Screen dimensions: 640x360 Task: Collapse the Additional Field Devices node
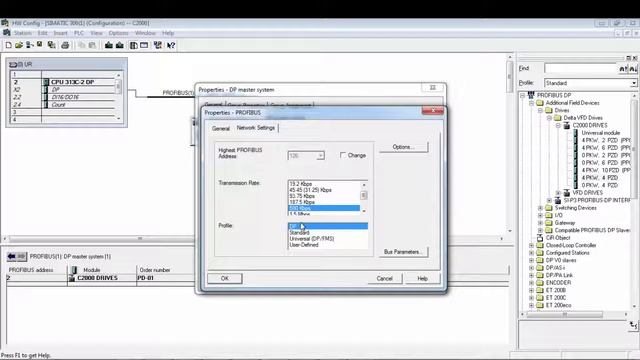(531, 103)
